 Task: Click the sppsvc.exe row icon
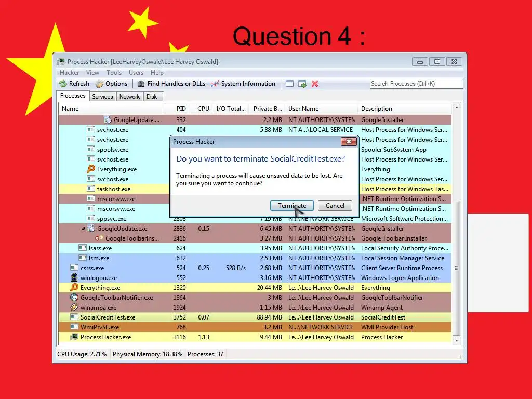(x=90, y=218)
